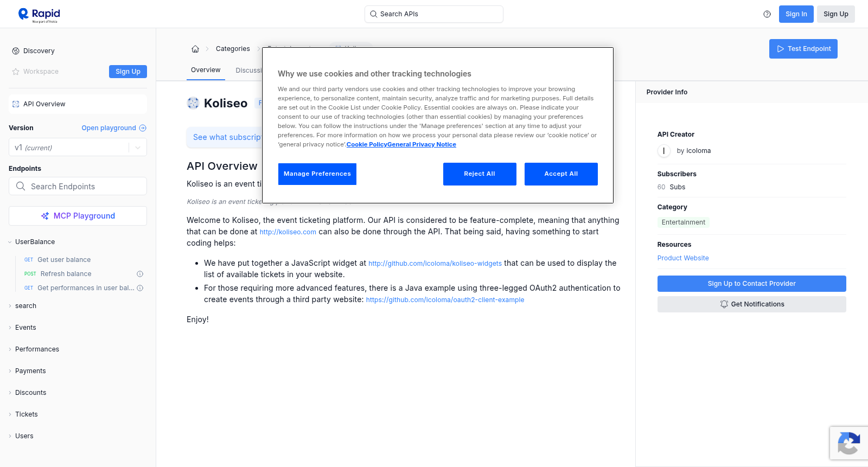
Task: Click the help question mark icon
Action: point(767,14)
